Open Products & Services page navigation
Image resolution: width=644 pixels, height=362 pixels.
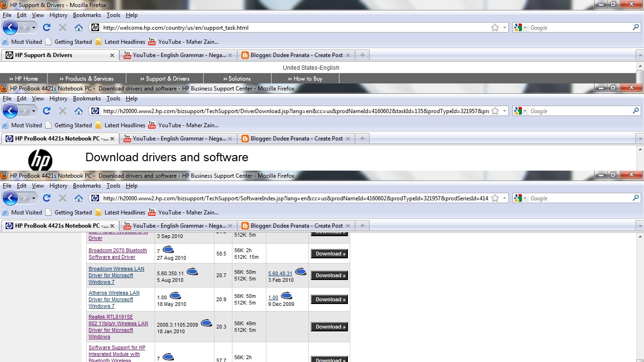click(x=87, y=79)
